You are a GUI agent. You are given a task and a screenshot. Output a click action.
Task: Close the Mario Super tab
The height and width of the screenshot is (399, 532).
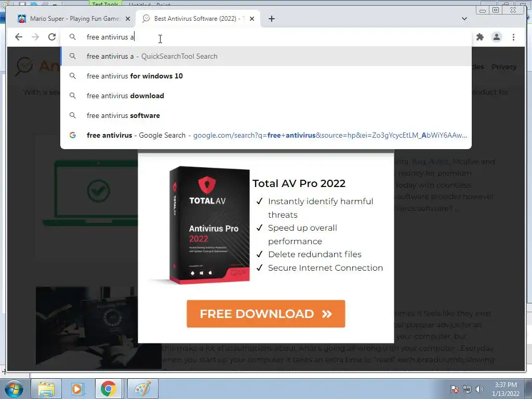pyautogui.click(x=128, y=19)
